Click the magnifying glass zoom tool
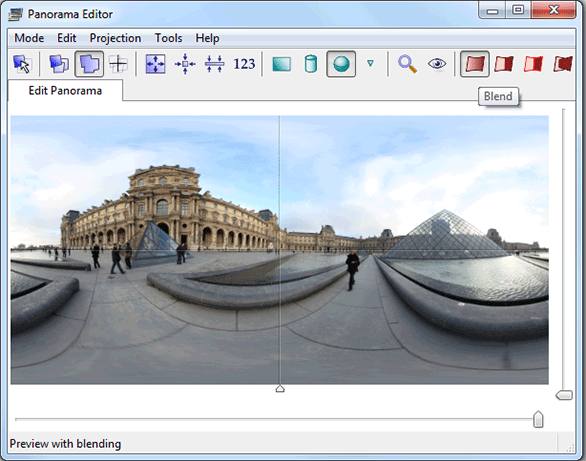Screen dimensions: 586x461 [407, 64]
